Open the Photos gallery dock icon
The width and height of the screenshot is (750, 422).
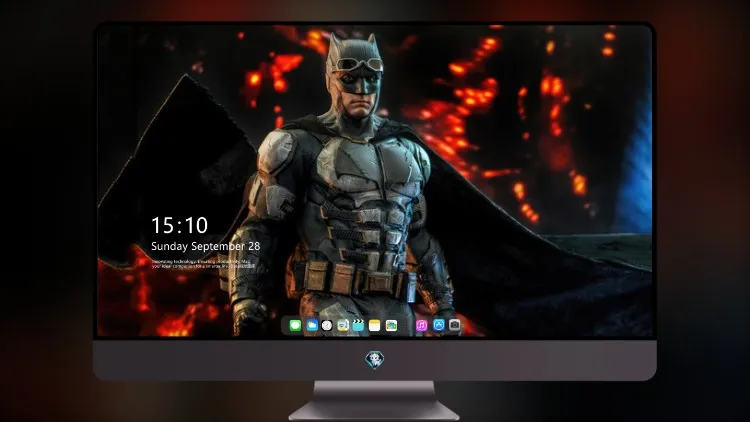pos(391,325)
